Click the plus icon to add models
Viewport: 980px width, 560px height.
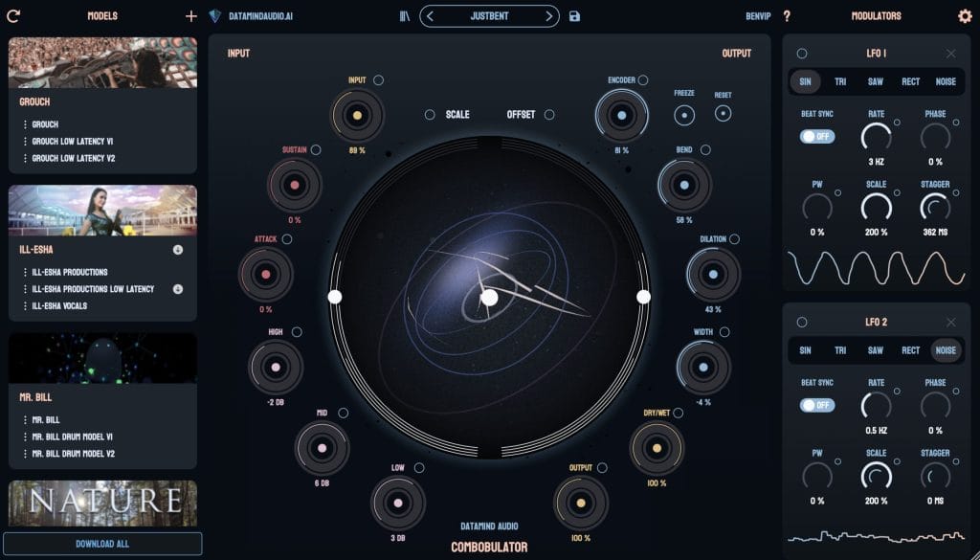point(190,16)
